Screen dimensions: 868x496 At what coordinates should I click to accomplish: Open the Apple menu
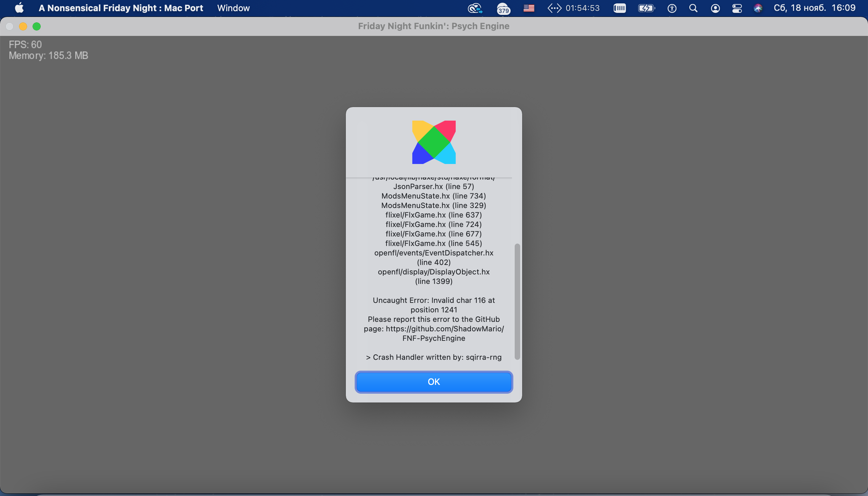(x=19, y=8)
